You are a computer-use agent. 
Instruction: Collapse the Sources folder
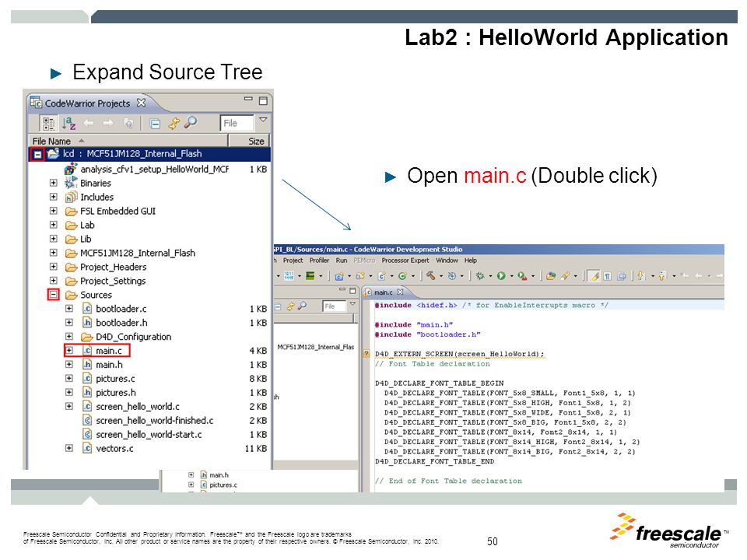point(54,295)
